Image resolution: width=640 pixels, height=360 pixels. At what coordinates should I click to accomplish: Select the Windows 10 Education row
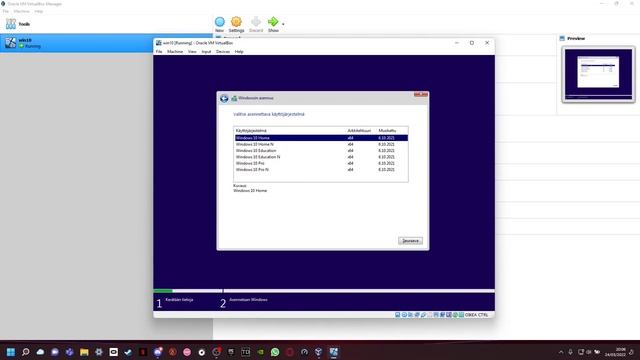click(x=321, y=151)
